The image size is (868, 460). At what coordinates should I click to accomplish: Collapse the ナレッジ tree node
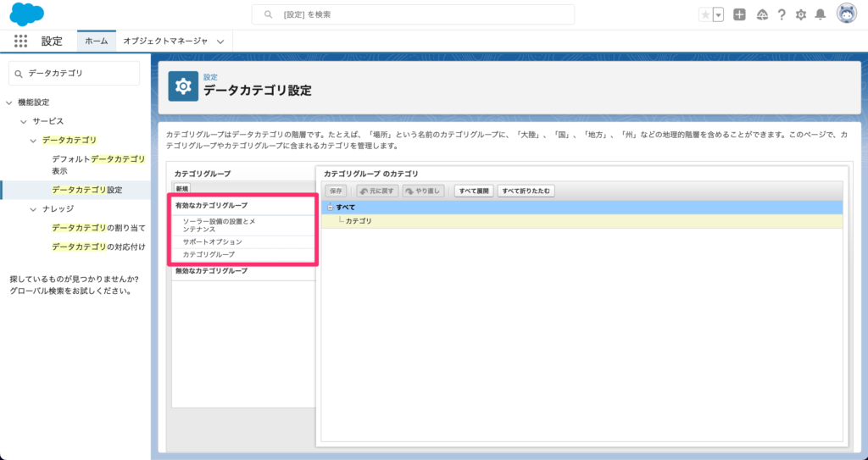point(34,208)
